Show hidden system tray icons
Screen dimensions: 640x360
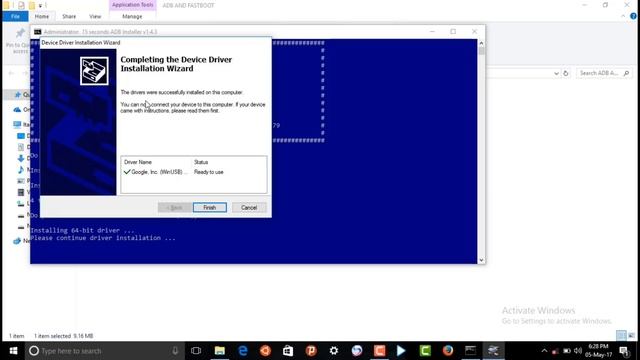[544, 351]
